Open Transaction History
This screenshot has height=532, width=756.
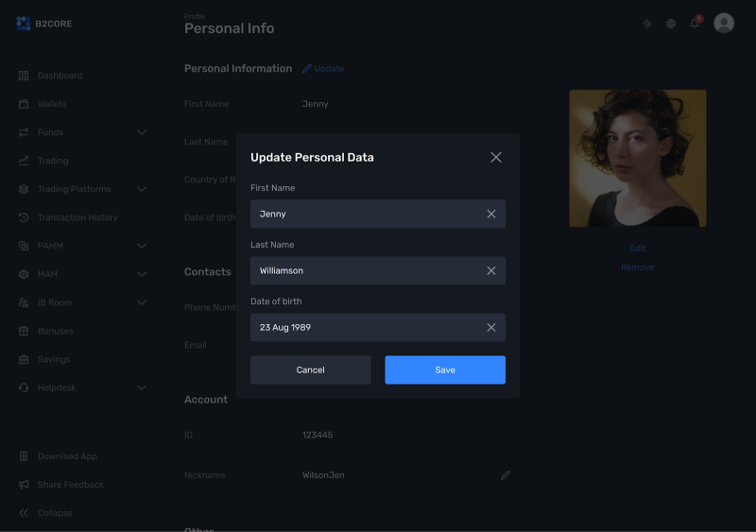[x=77, y=217]
